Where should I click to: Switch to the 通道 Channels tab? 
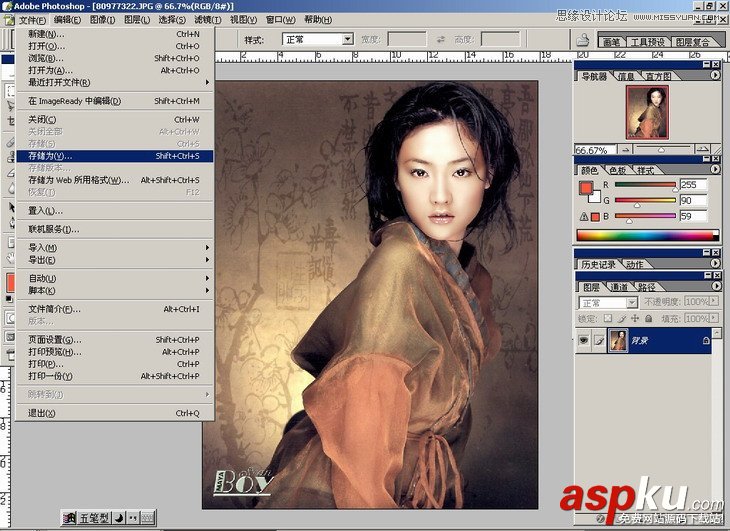tap(619, 287)
